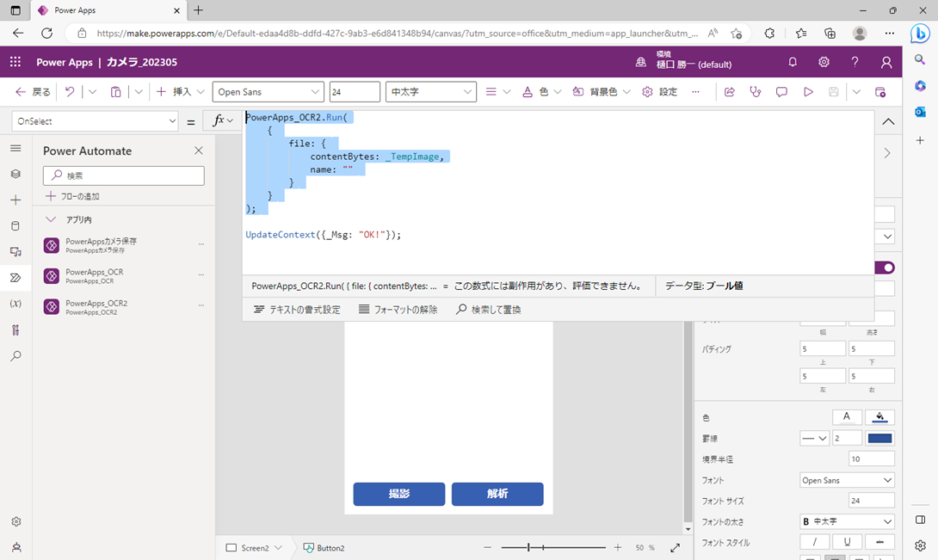The width and height of the screenshot is (938, 560).
Task: Collapse the アプリ内 flows section
Action: pos(51,219)
